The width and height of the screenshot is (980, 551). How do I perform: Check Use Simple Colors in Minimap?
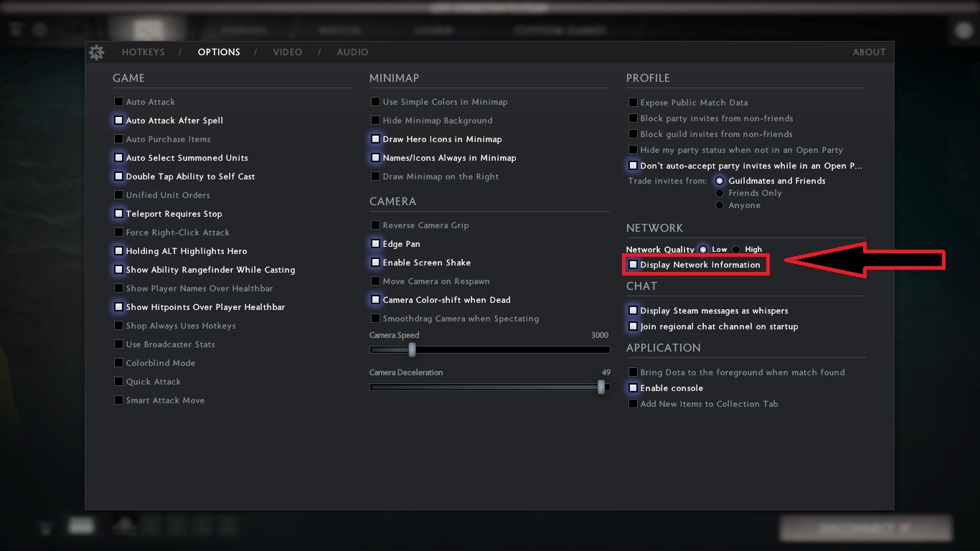tap(375, 102)
